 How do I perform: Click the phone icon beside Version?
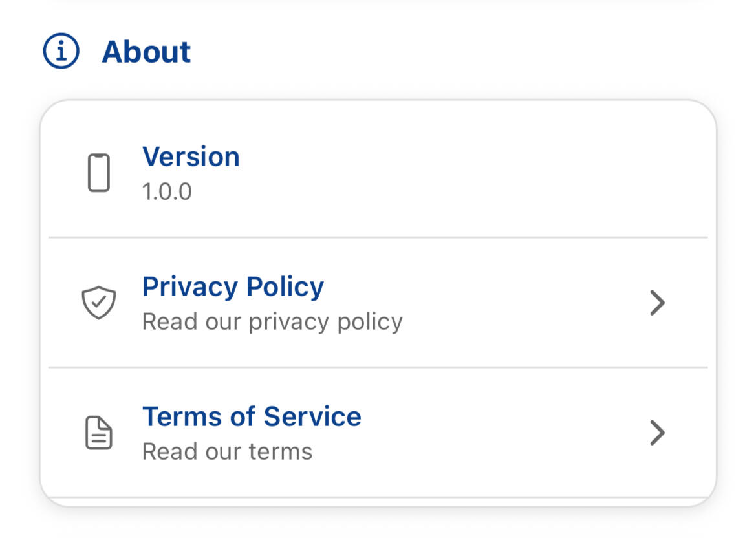coord(99,173)
